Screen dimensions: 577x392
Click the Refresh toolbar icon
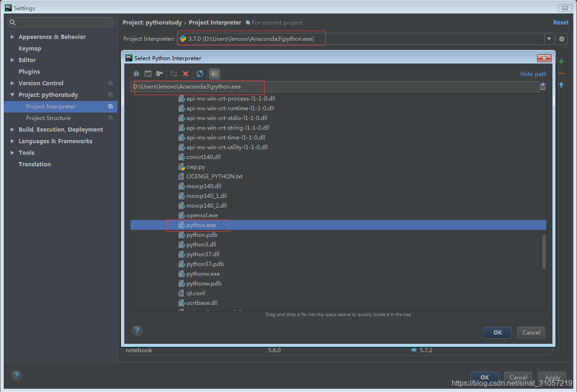click(200, 74)
